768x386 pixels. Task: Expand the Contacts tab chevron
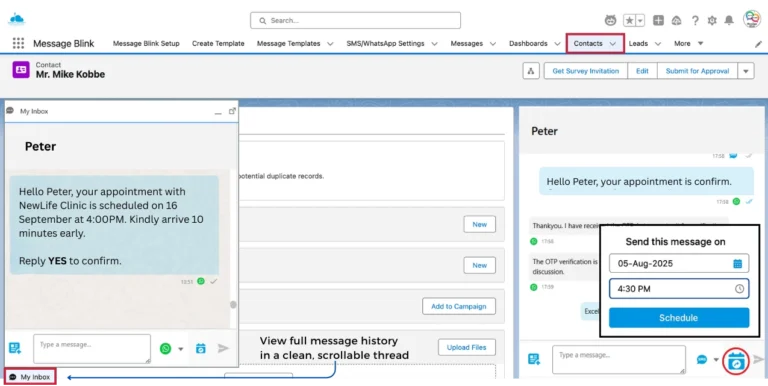pyautogui.click(x=613, y=44)
